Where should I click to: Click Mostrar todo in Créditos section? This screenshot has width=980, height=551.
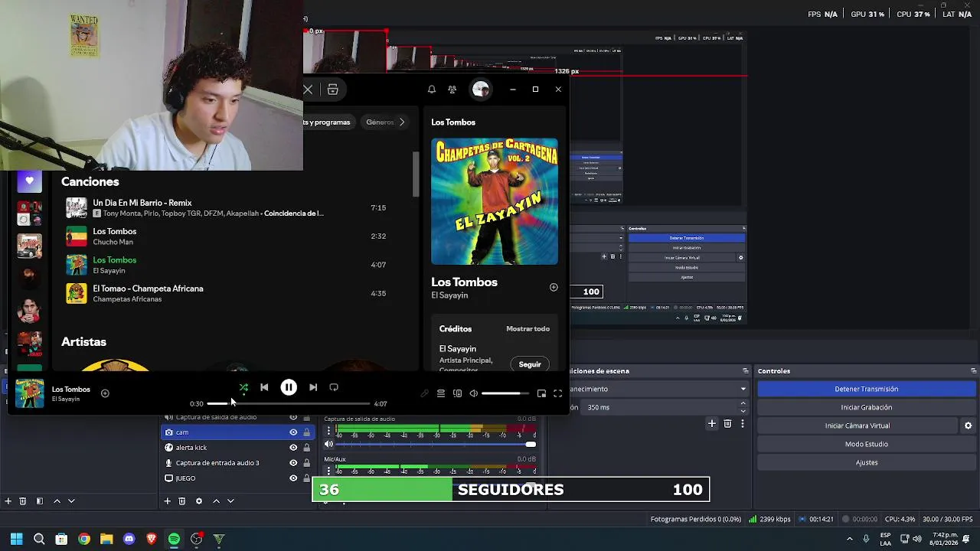(528, 328)
